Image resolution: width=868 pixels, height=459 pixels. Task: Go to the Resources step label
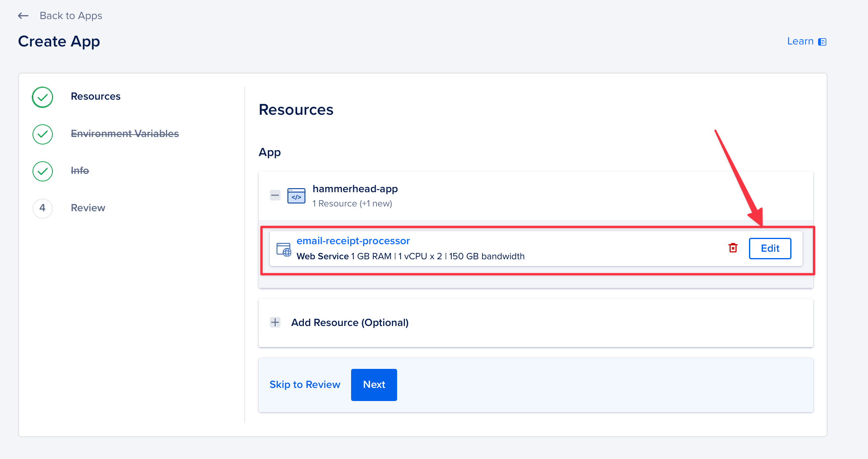click(x=96, y=96)
